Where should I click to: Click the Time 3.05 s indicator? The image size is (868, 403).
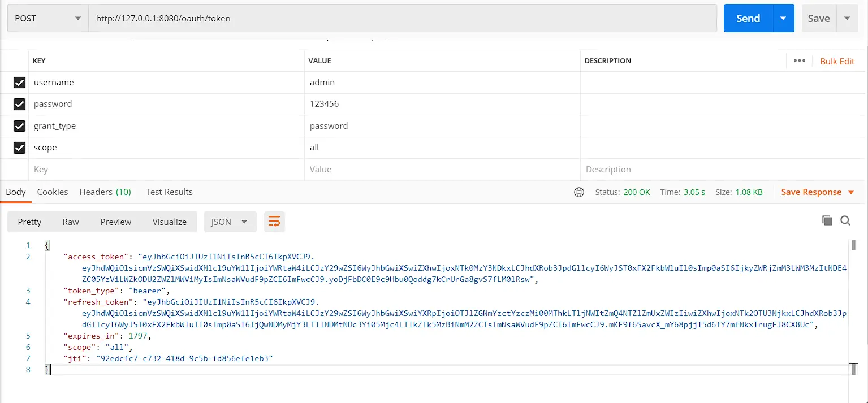683,192
